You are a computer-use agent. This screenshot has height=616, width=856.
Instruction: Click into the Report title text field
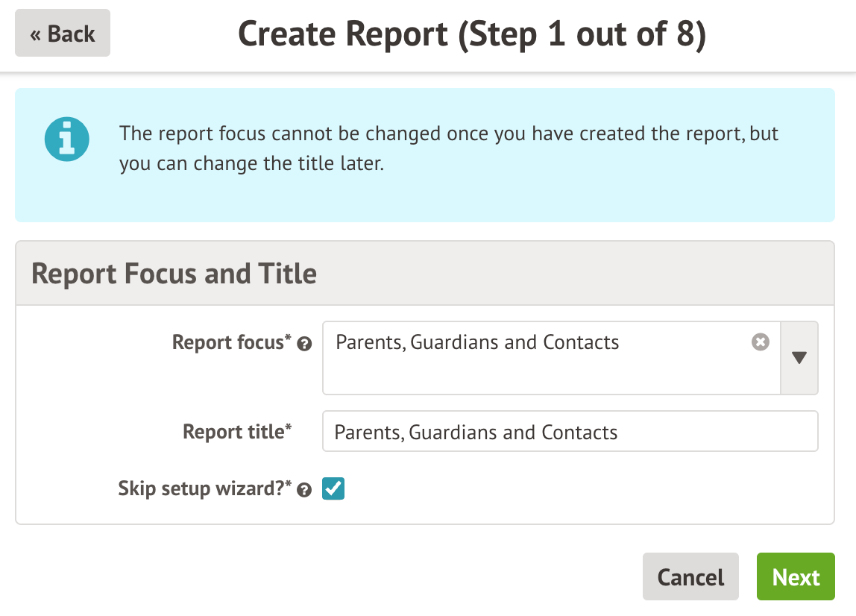pyautogui.click(x=570, y=433)
